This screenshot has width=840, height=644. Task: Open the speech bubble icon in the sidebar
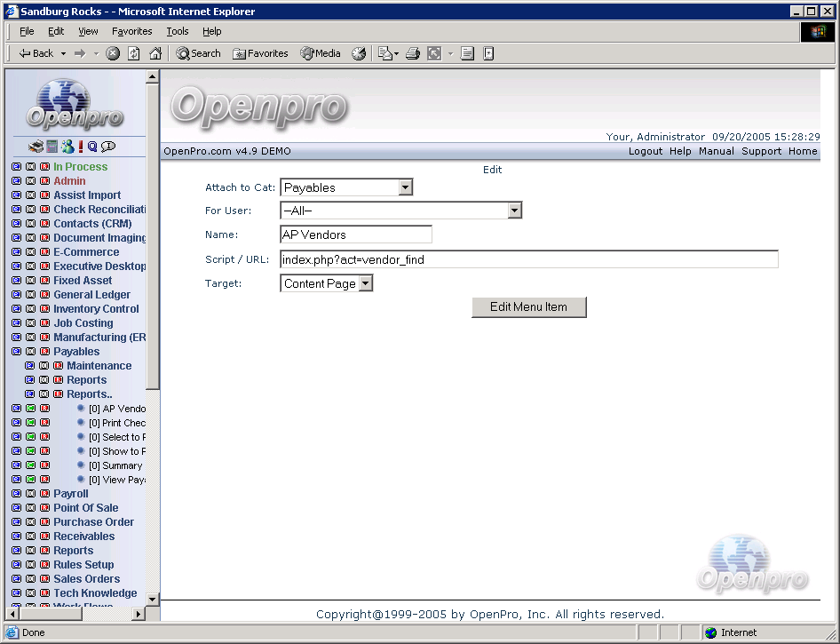(108, 147)
